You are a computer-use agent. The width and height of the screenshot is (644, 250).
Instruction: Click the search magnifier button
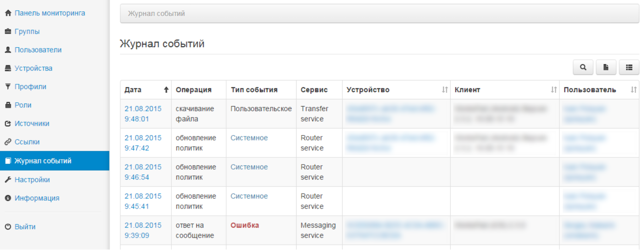coord(583,67)
